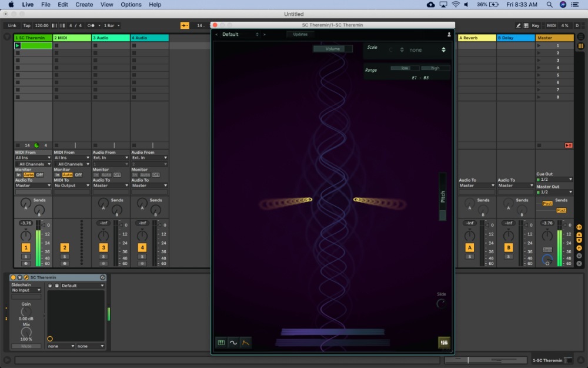Open the Create menu
588x368 pixels.
pos(84,5)
